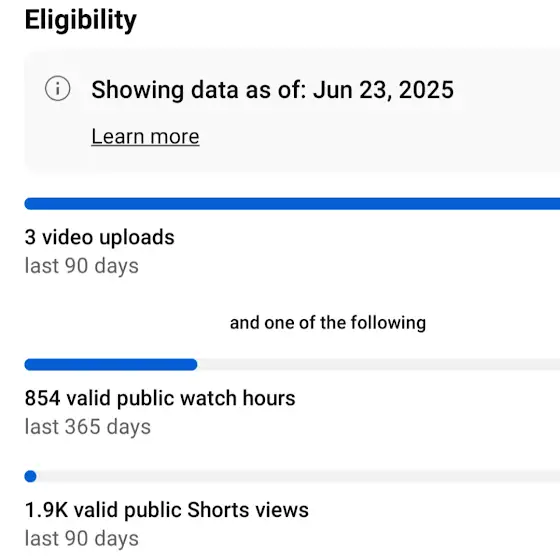Image resolution: width=560 pixels, height=560 pixels.
Task: Click the unfilled part of watch hours bar
Action: [379, 365]
